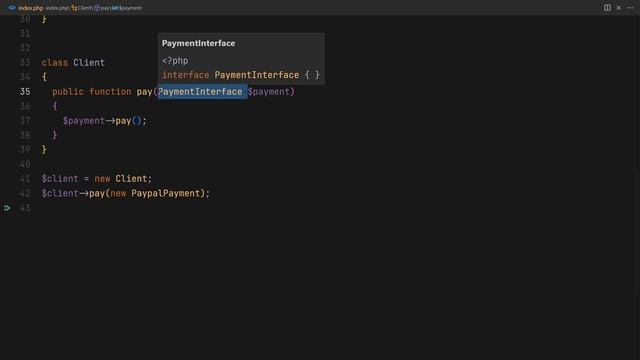The image size is (640, 360).
Task: Click the $payment parameter on line 35
Action: click(x=269, y=92)
